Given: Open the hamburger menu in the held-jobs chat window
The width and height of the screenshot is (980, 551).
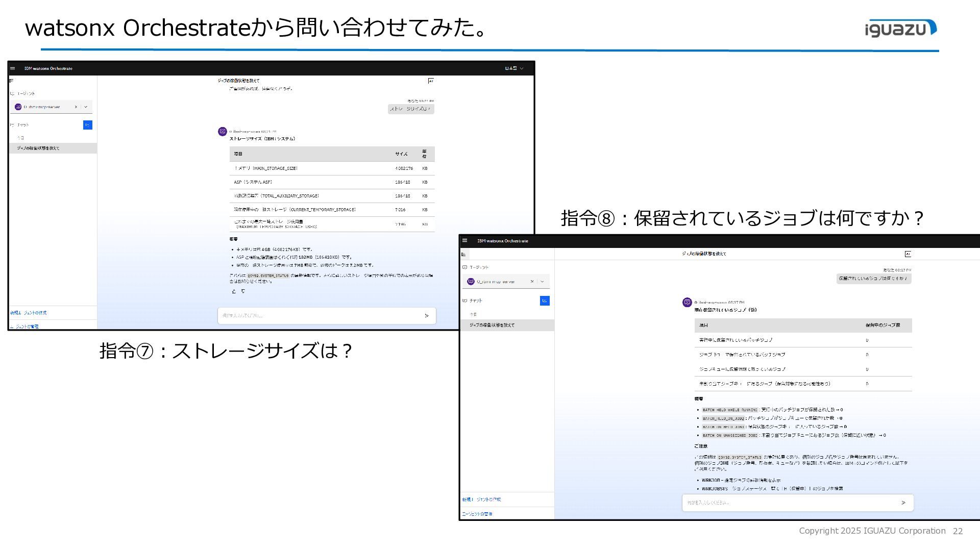Looking at the screenshot, I should coord(464,241).
